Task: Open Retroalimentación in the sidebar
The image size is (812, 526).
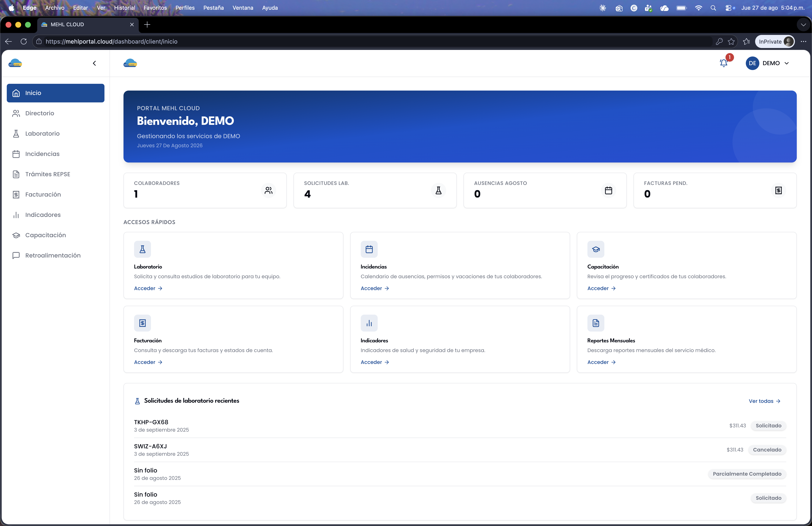Action: (x=56, y=255)
